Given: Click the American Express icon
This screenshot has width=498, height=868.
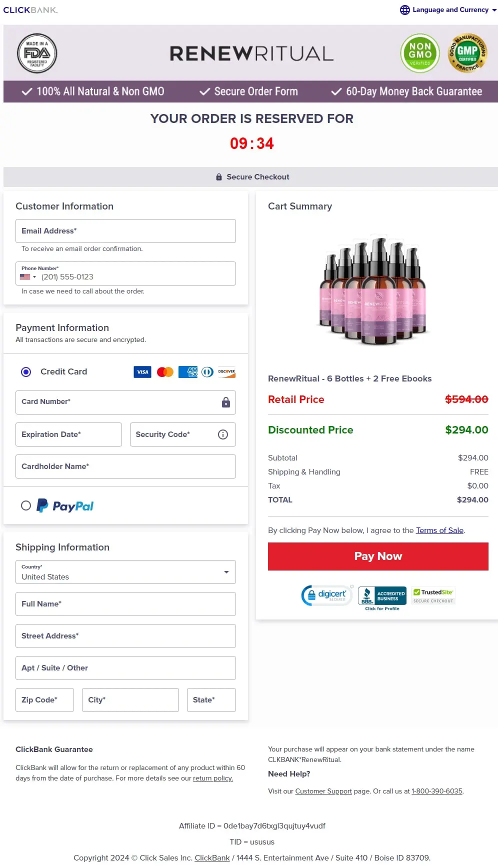Looking at the screenshot, I should (187, 372).
